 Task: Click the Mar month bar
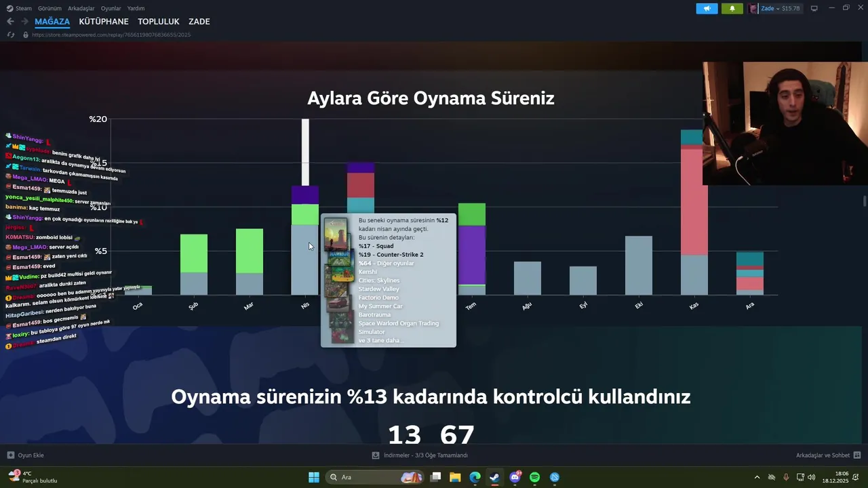(x=250, y=262)
